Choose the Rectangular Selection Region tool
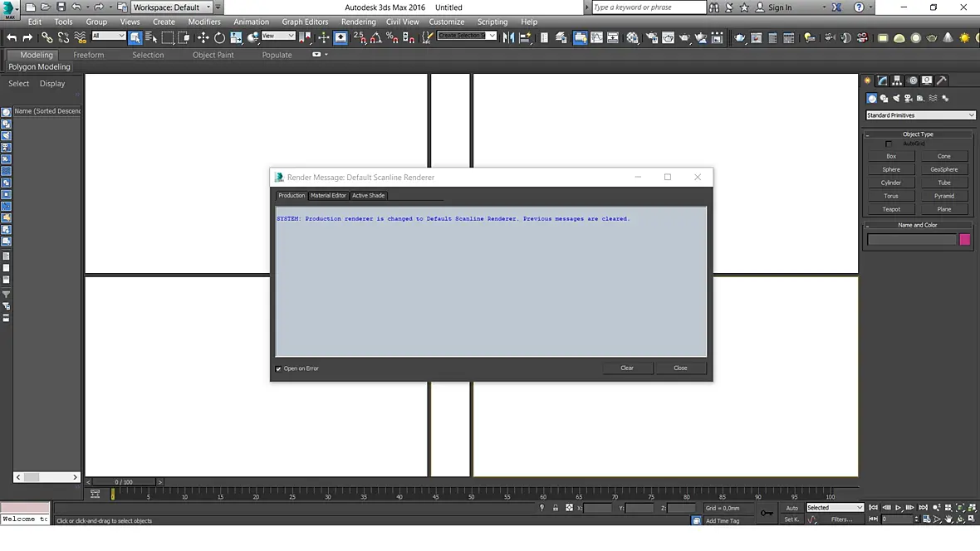The height and width of the screenshot is (551, 980). point(168,38)
